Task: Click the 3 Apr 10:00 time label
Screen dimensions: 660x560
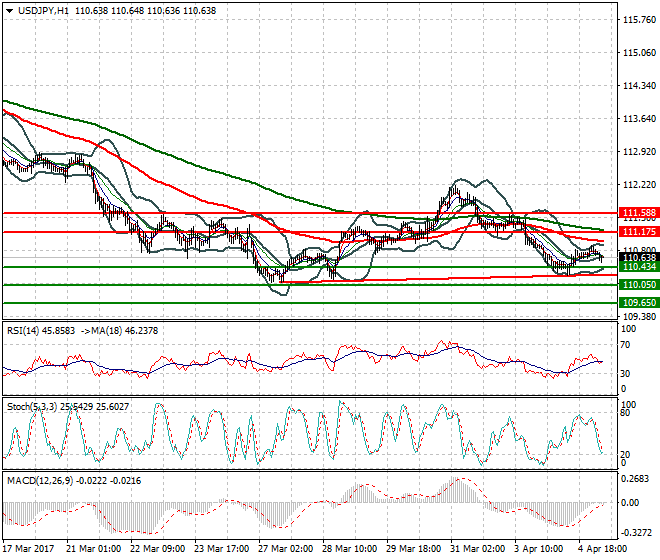Action: point(538,549)
